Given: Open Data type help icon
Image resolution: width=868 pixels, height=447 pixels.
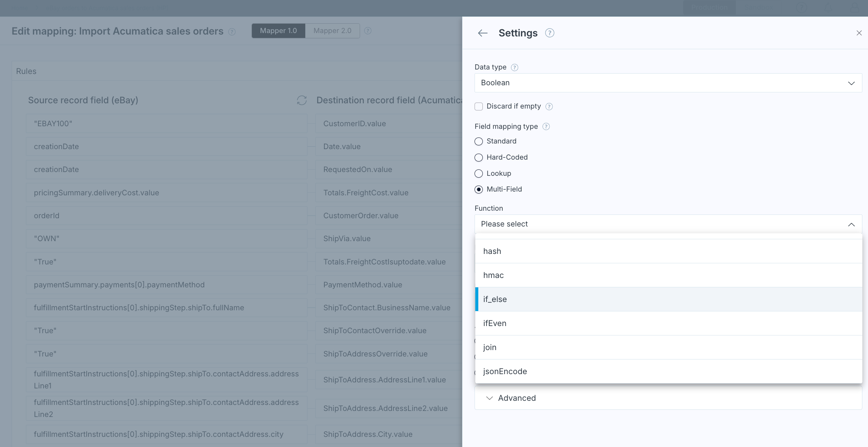Looking at the screenshot, I should (515, 67).
